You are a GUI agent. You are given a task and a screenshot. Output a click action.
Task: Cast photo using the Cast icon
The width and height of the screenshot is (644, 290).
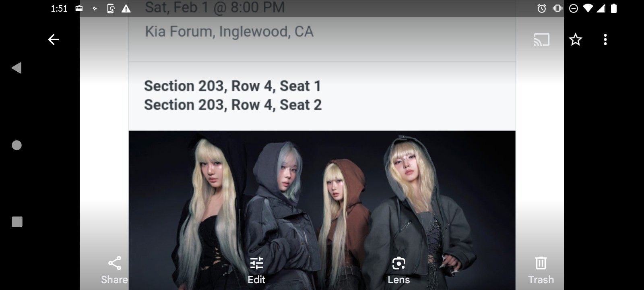[x=541, y=40]
